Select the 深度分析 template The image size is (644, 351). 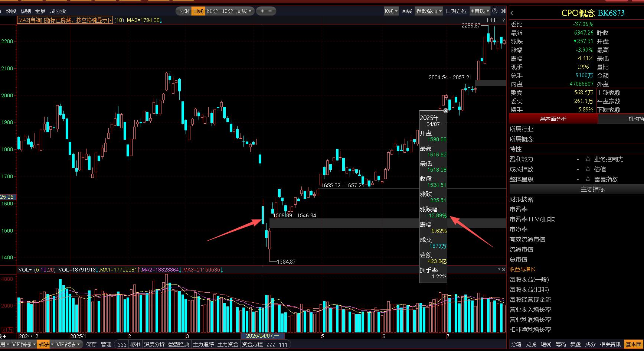(154, 344)
